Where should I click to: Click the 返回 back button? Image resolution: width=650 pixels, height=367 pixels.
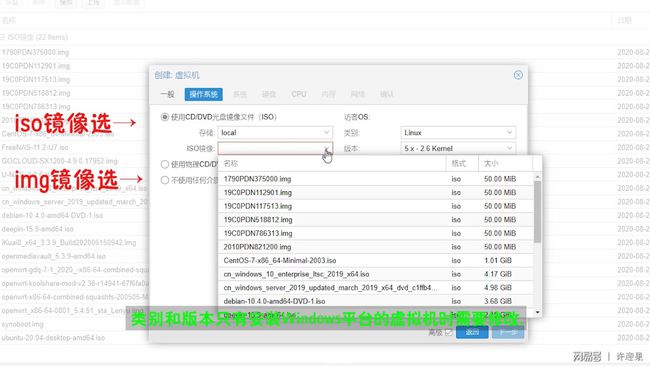(472, 333)
